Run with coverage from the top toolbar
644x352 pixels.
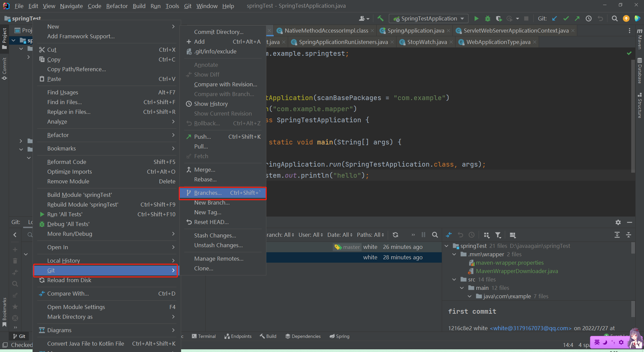pos(499,18)
